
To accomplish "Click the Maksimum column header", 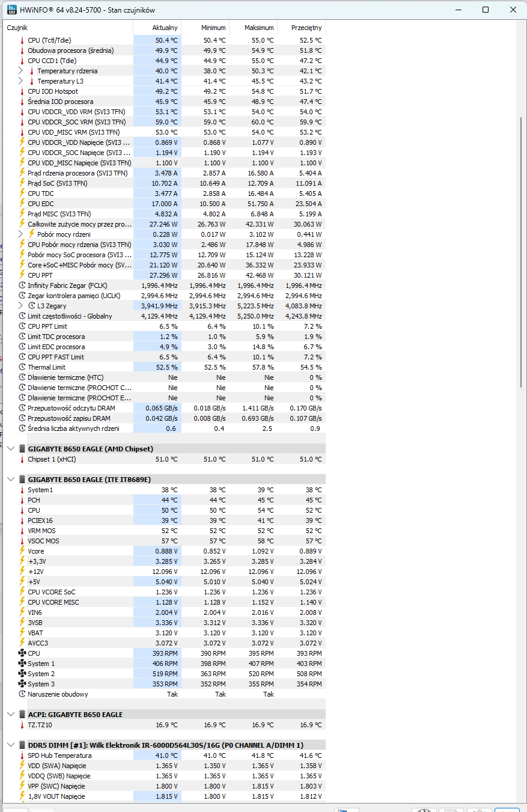I will 259,28.
